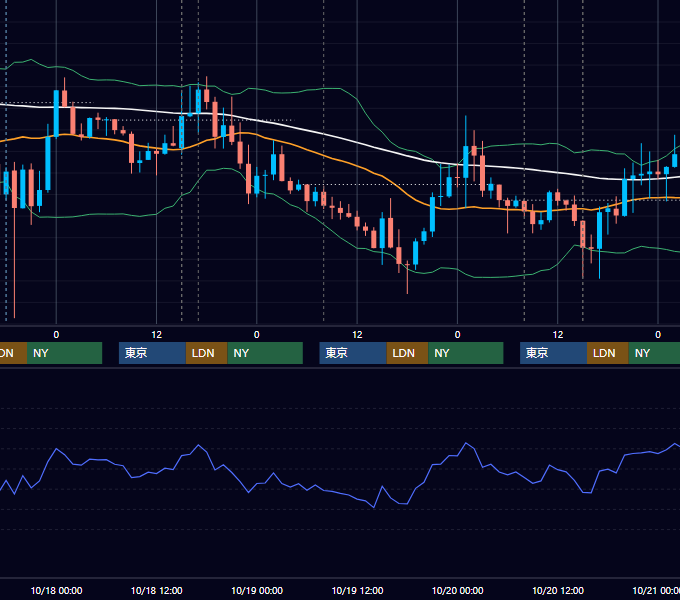Screen dimensions: 680x600
Task: Select the NY session block spanning 10/20 00:00
Action: (466, 353)
